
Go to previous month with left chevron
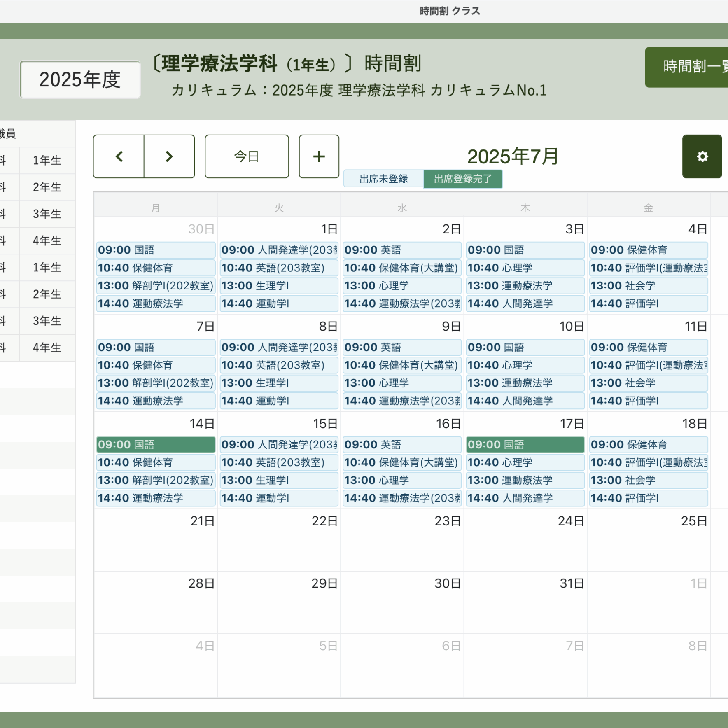[119, 156]
